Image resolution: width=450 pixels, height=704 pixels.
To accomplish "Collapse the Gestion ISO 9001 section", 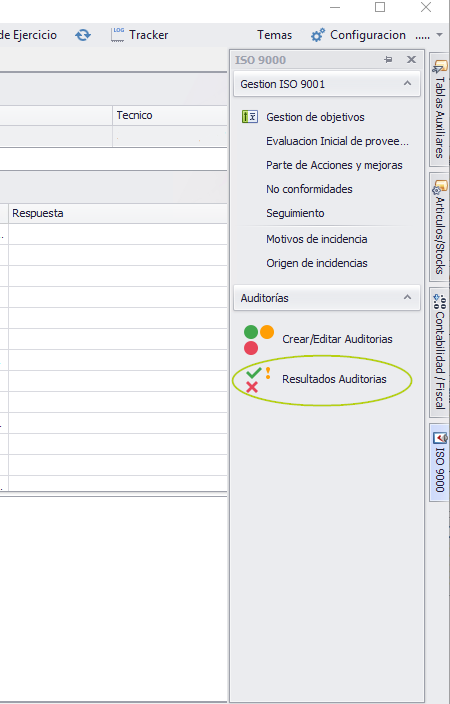I will (407, 84).
